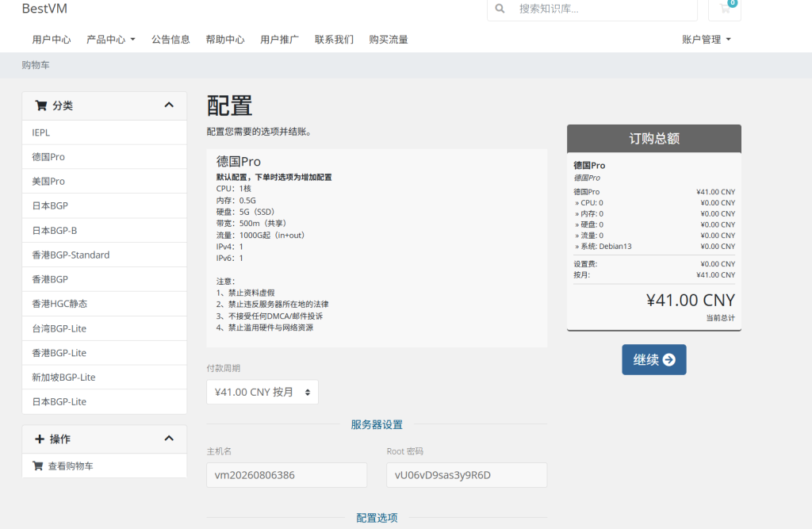The height and width of the screenshot is (529, 812).
Task: Open 购买流量 menu item
Action: click(389, 40)
